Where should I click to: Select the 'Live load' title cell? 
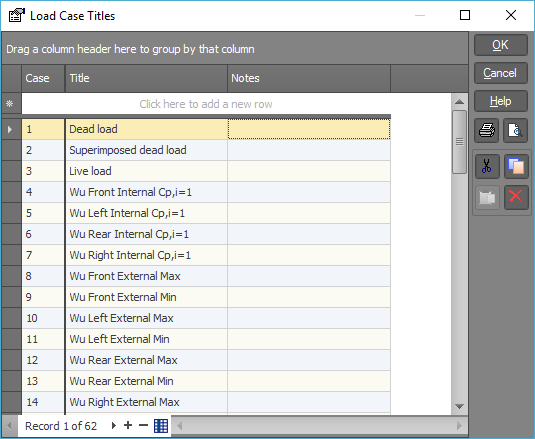146,171
